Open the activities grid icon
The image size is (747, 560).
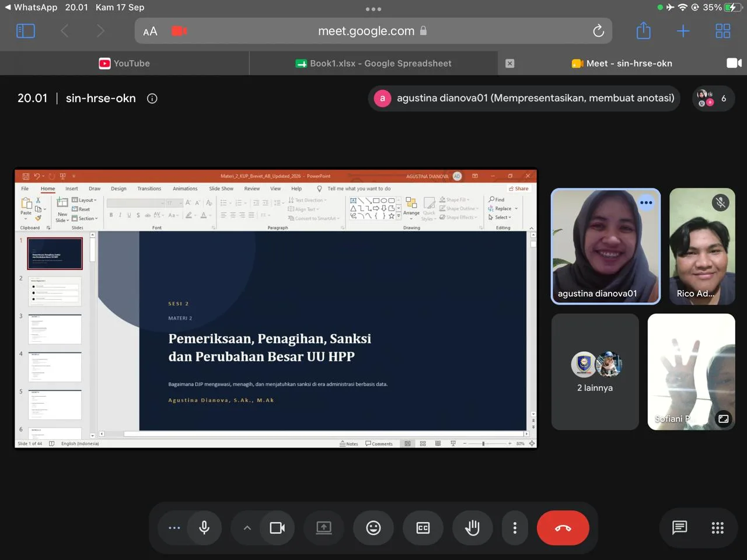[718, 528]
